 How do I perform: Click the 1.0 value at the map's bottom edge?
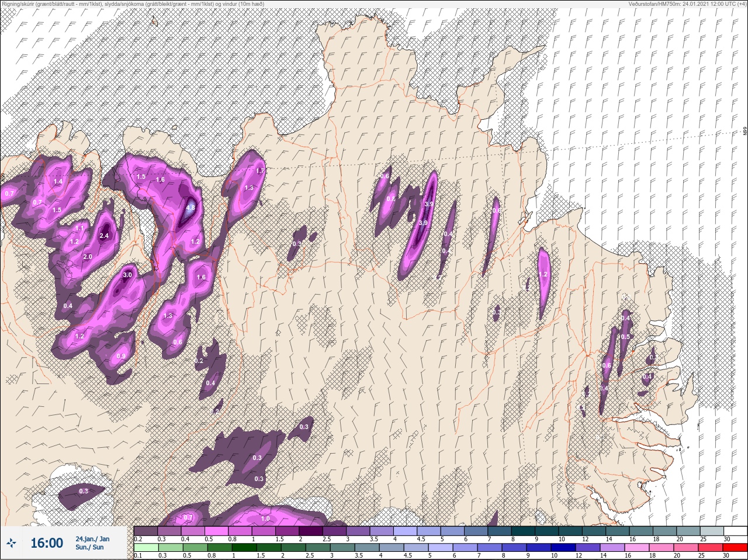point(265,518)
